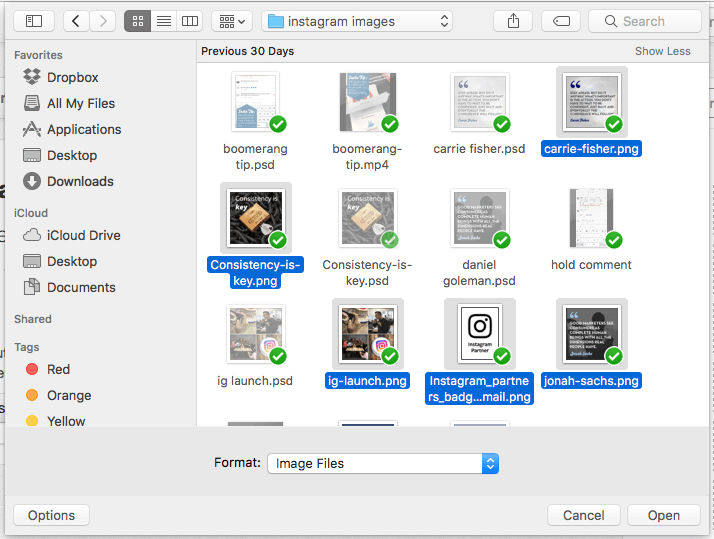Select All My Files in sidebar
Image resolution: width=714 pixels, height=539 pixels.
tap(81, 103)
